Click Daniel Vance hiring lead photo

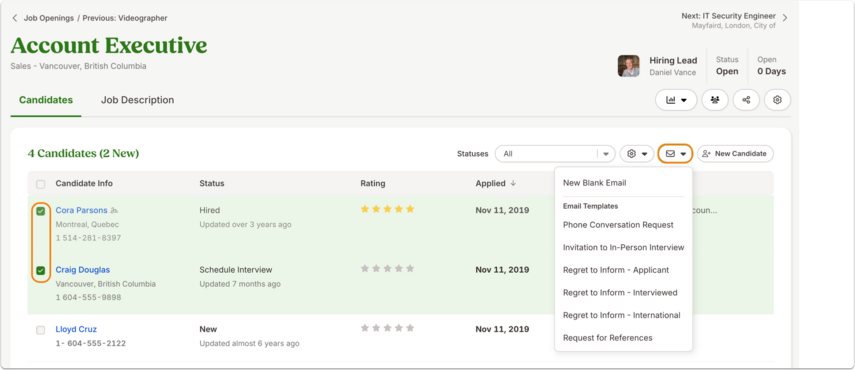629,66
